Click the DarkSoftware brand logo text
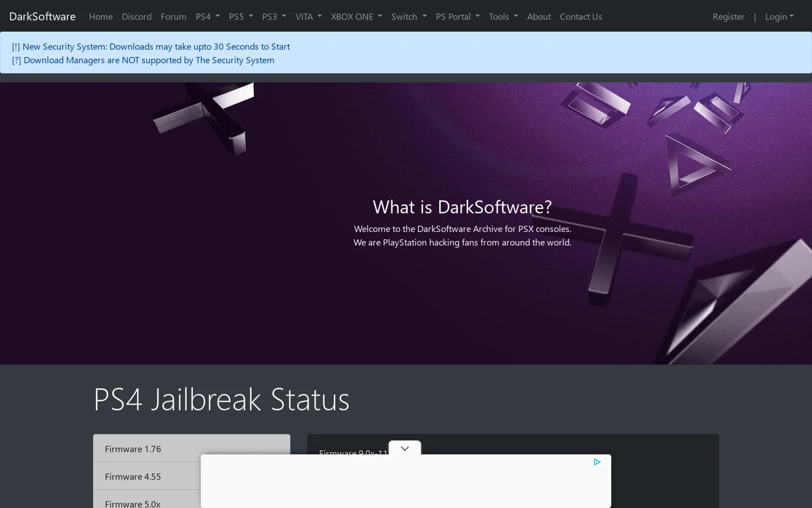The height and width of the screenshot is (508, 812). [x=42, y=16]
